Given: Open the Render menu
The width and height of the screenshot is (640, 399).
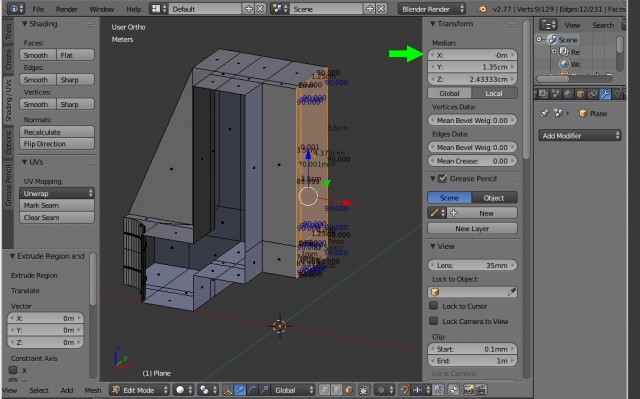Looking at the screenshot, I should click(67, 9).
